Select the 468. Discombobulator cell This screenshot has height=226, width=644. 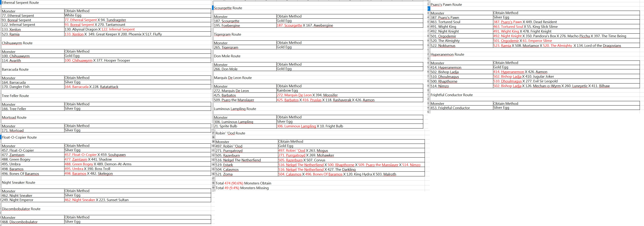(x=20, y=222)
